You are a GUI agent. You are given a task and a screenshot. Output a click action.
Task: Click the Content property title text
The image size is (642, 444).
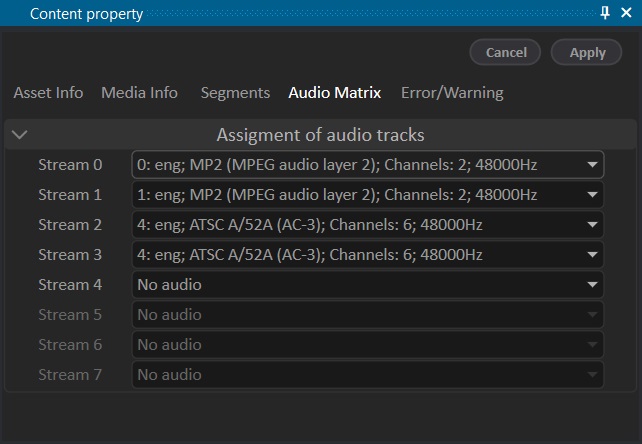click(86, 14)
